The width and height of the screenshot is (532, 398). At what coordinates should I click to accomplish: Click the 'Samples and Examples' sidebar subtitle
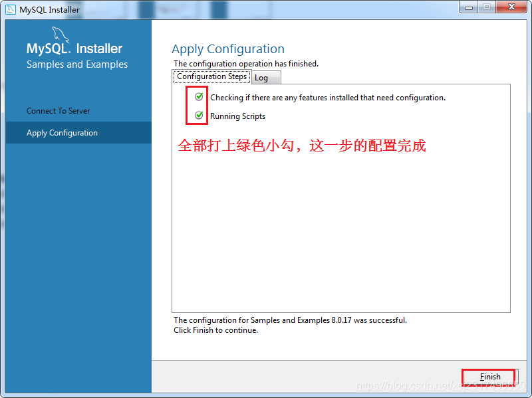pos(77,64)
